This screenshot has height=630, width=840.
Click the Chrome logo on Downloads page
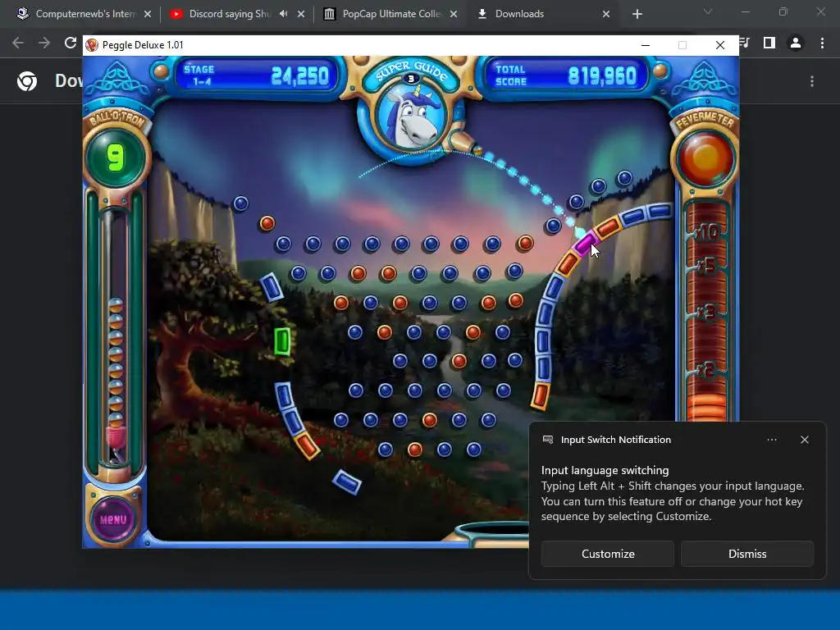27,81
